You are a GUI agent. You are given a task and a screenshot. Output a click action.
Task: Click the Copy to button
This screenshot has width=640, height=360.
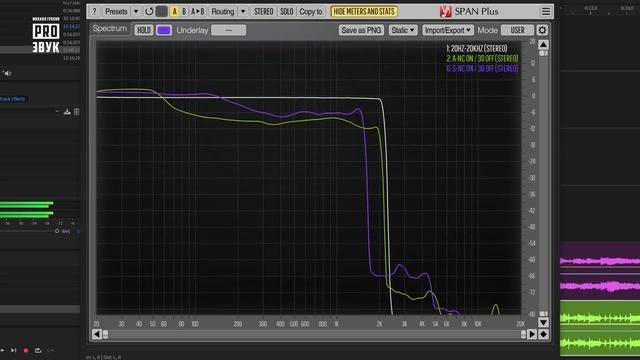coord(311,11)
